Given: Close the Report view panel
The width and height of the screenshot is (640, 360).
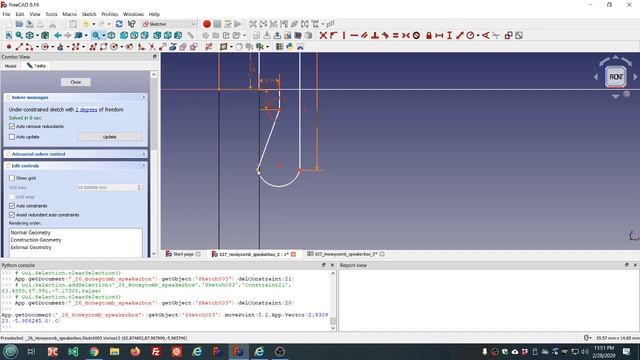Looking at the screenshot, I should pos(635,265).
